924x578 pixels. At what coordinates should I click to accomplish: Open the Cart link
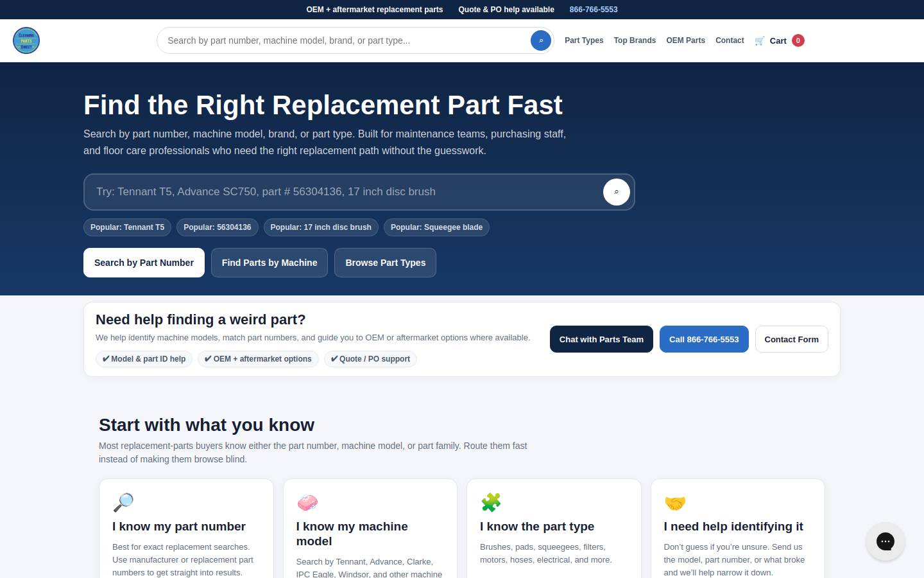click(x=778, y=40)
